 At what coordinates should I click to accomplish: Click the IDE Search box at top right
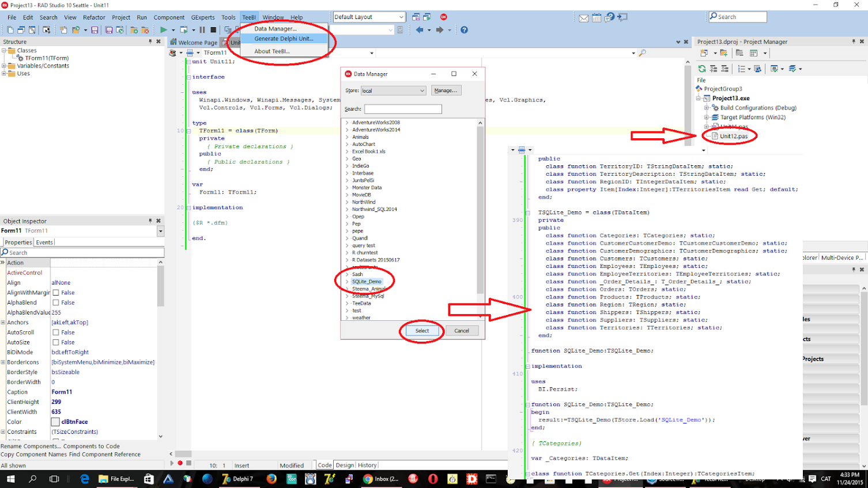pyautogui.click(x=738, y=17)
